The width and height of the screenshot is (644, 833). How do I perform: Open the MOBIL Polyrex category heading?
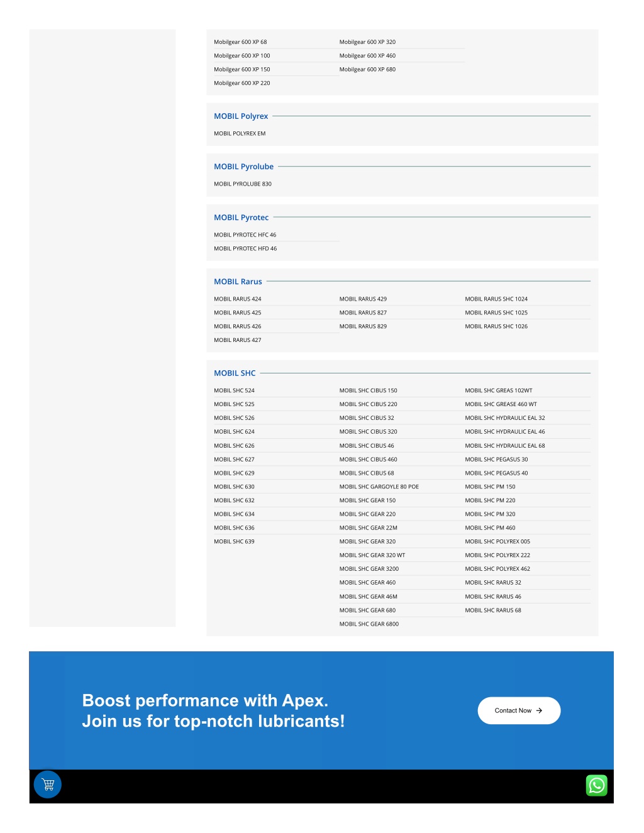point(241,116)
